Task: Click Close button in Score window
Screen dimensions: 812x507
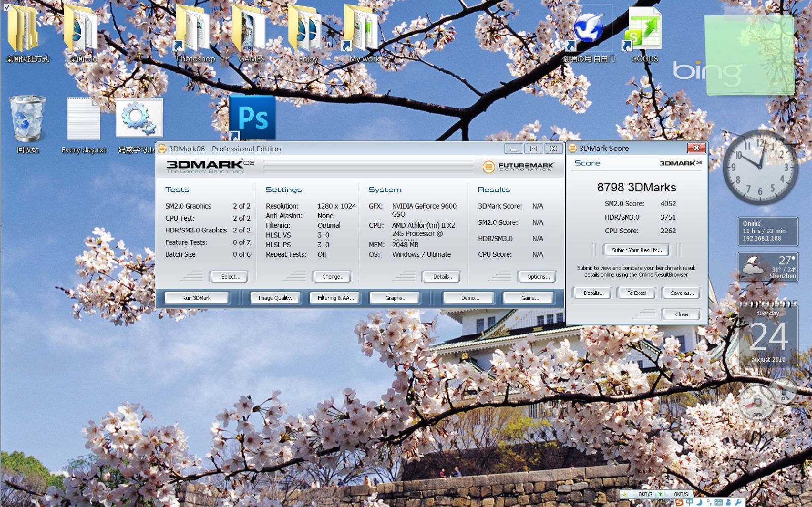Action: (682, 314)
